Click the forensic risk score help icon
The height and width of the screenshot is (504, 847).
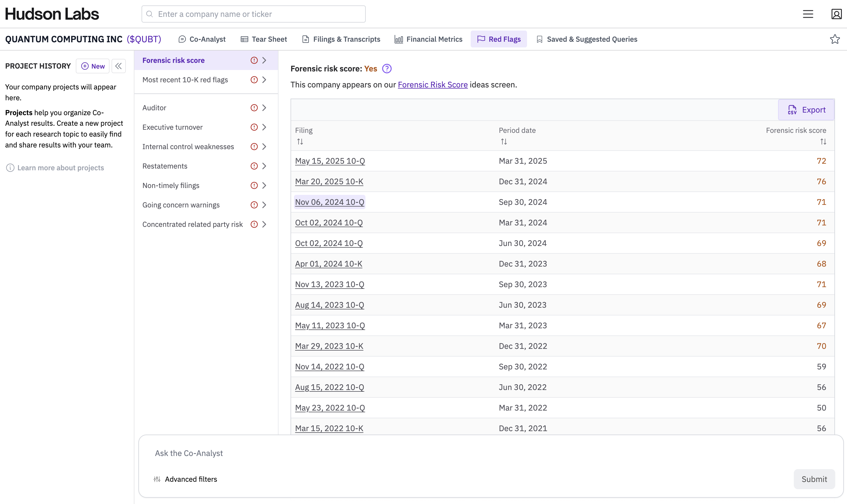pos(387,69)
